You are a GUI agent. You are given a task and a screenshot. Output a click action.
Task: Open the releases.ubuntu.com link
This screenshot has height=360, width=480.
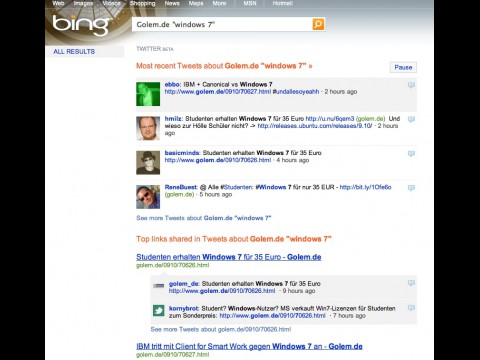(x=315, y=126)
